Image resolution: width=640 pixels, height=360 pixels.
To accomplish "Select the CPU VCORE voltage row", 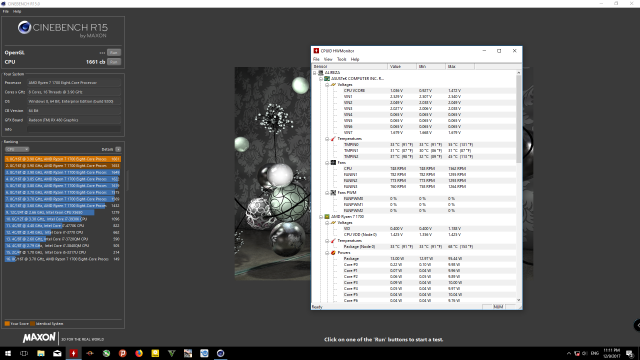I will click(414, 91).
